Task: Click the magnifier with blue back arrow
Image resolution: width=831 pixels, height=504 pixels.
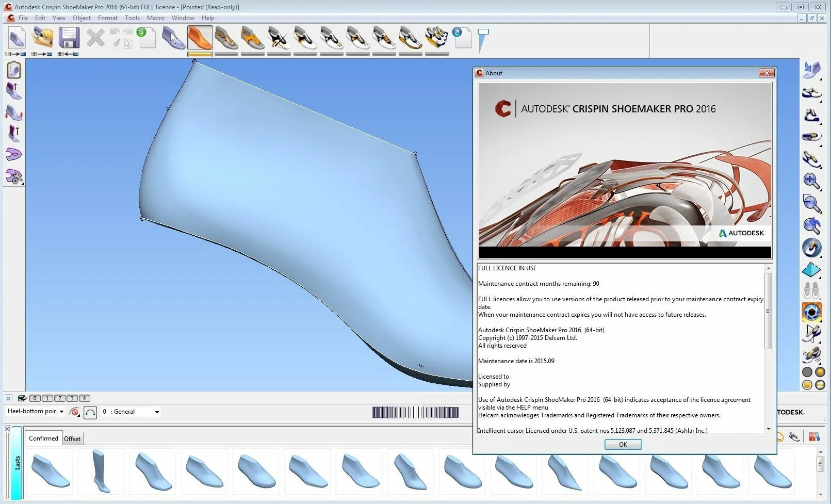Action: (x=812, y=225)
